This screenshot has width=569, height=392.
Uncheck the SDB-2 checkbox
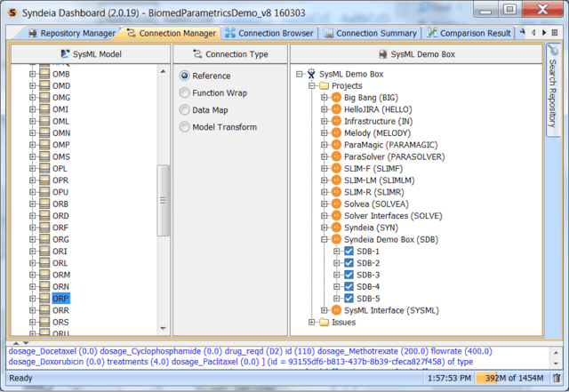point(349,263)
